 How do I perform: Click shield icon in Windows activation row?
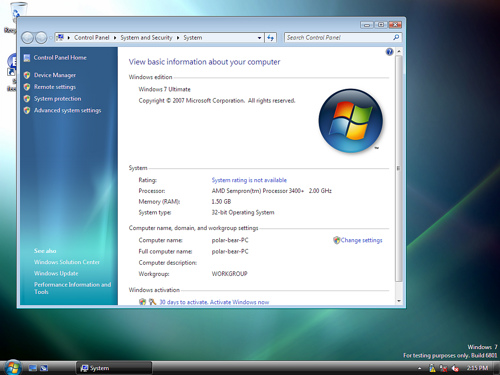point(142,302)
